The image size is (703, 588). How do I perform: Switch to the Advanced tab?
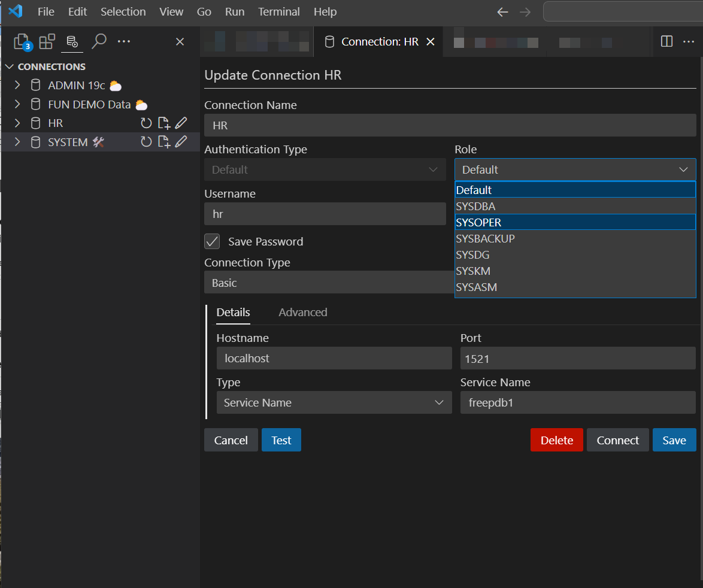[302, 312]
